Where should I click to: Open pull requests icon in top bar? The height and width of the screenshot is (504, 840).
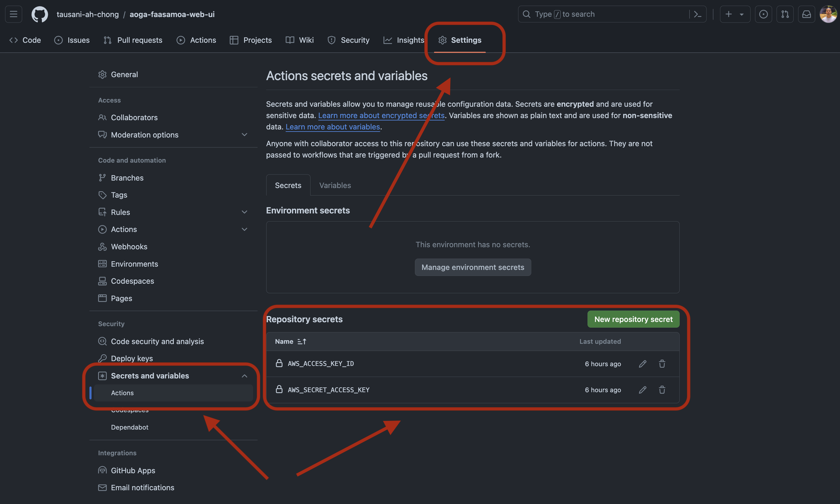tap(785, 14)
